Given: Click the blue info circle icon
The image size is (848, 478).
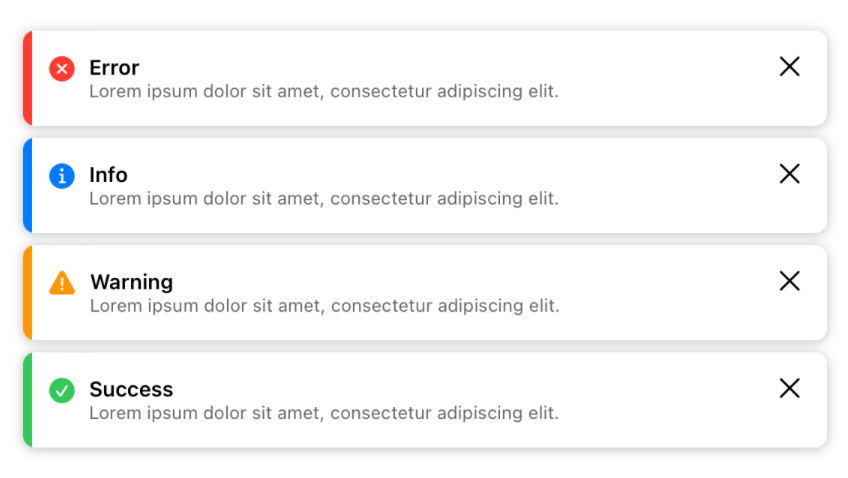Looking at the screenshot, I should pyautogui.click(x=62, y=176).
